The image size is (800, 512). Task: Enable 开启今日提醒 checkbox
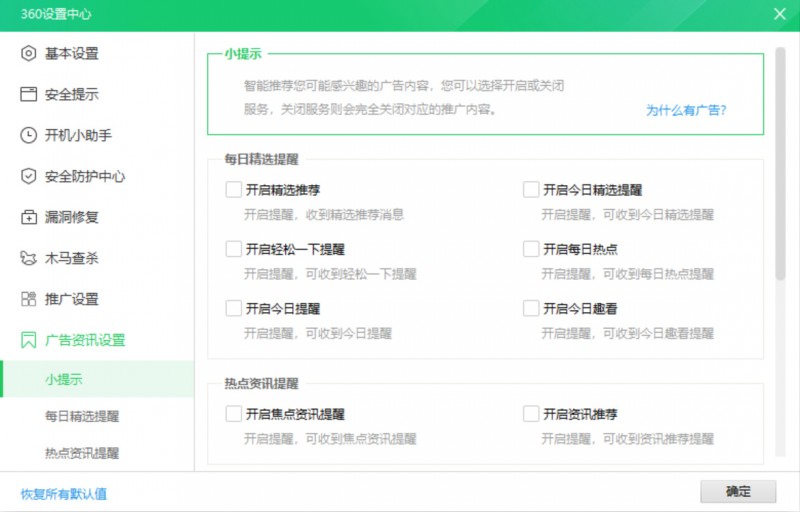pos(234,309)
